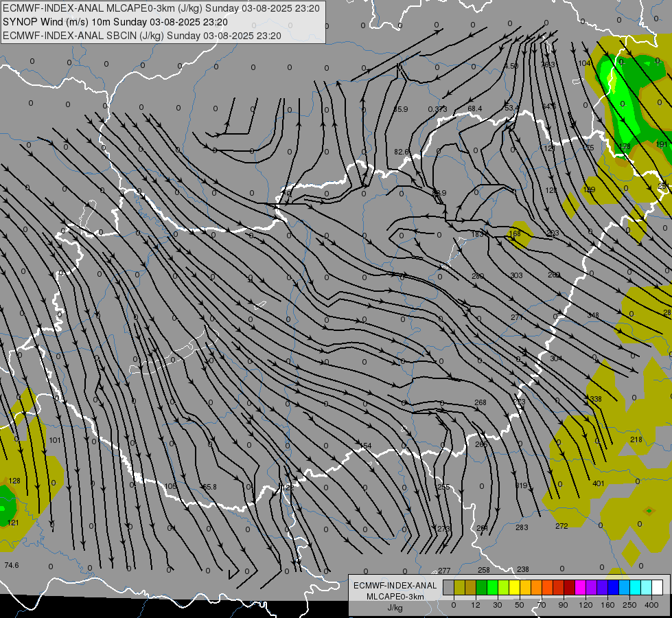Click the legend tick label '50'
The image size is (672, 618).
(x=520, y=605)
